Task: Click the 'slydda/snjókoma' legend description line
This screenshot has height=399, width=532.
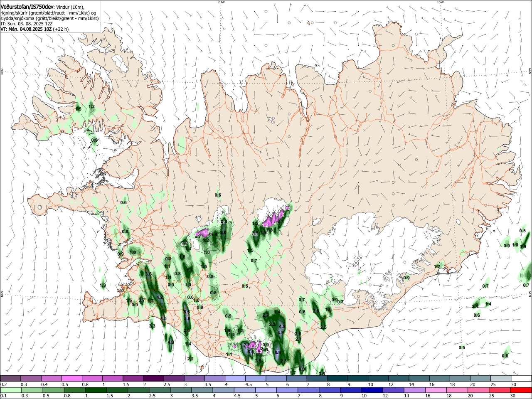Action: point(49,19)
